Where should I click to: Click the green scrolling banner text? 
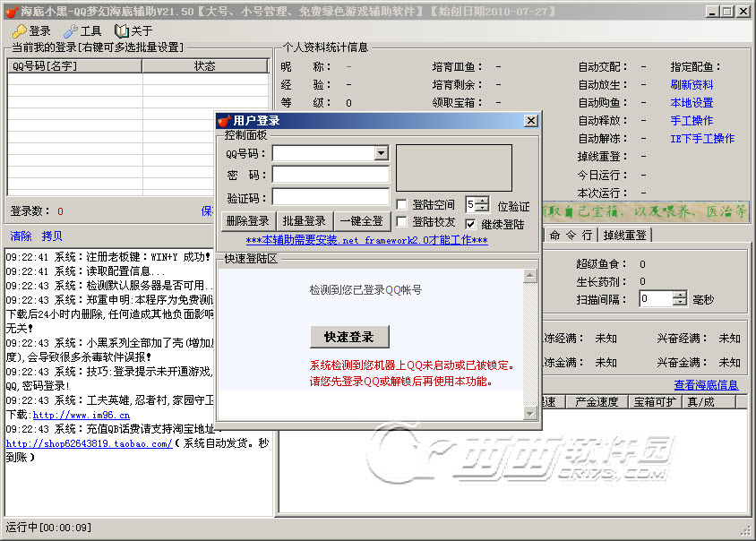point(646,211)
